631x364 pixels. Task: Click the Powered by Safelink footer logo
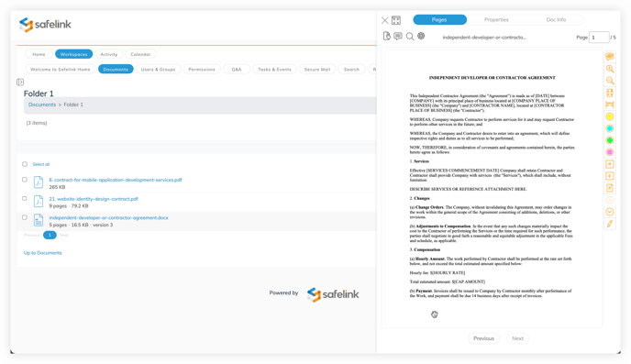coord(333,294)
